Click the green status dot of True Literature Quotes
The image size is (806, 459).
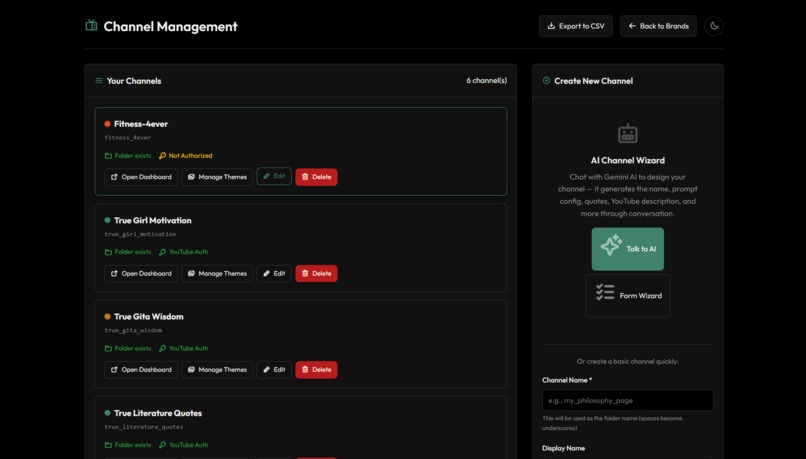click(x=107, y=413)
